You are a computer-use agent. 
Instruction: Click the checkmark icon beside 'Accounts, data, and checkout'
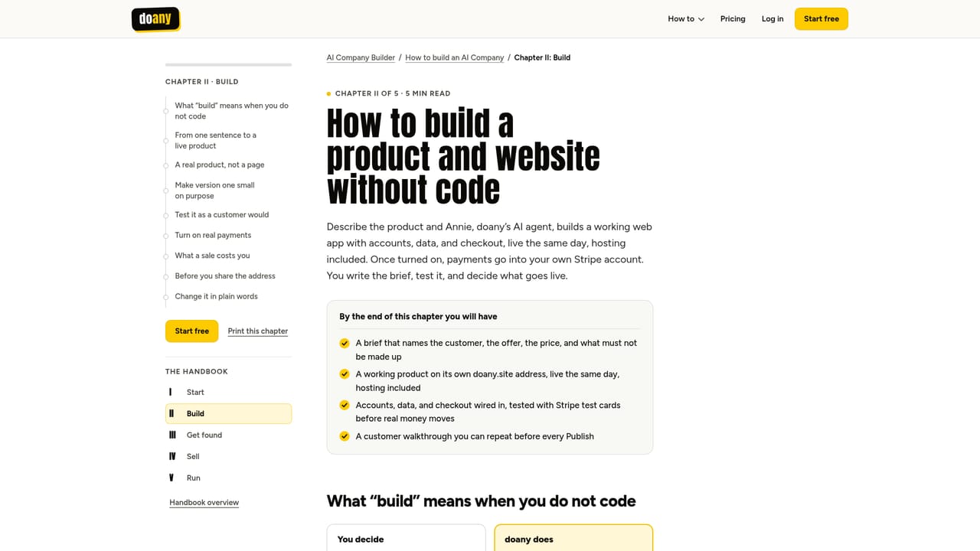click(345, 406)
